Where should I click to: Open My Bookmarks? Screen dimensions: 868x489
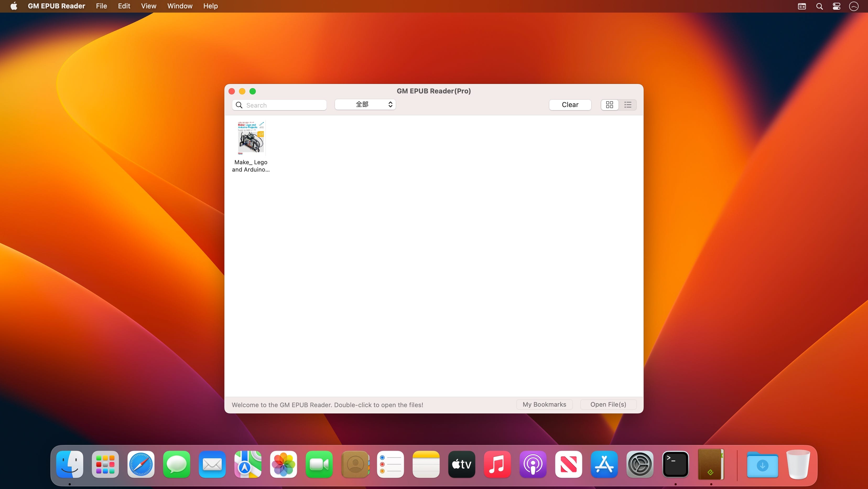pyautogui.click(x=544, y=404)
